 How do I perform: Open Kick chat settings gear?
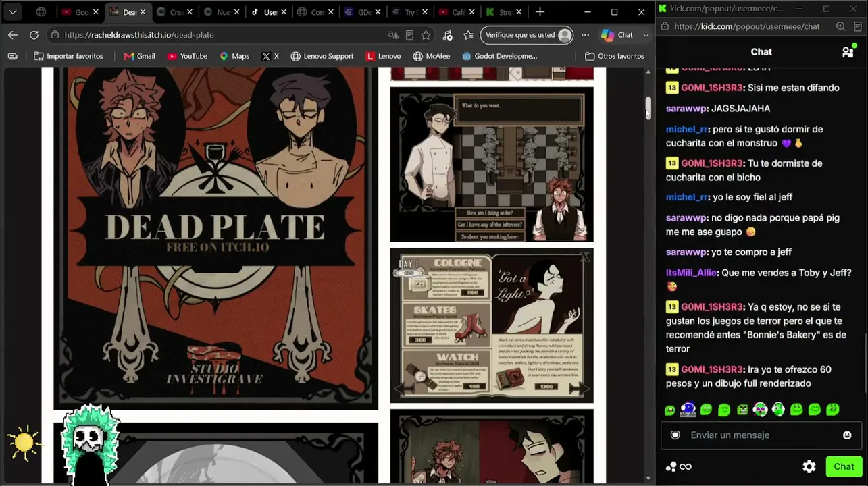[809, 466]
